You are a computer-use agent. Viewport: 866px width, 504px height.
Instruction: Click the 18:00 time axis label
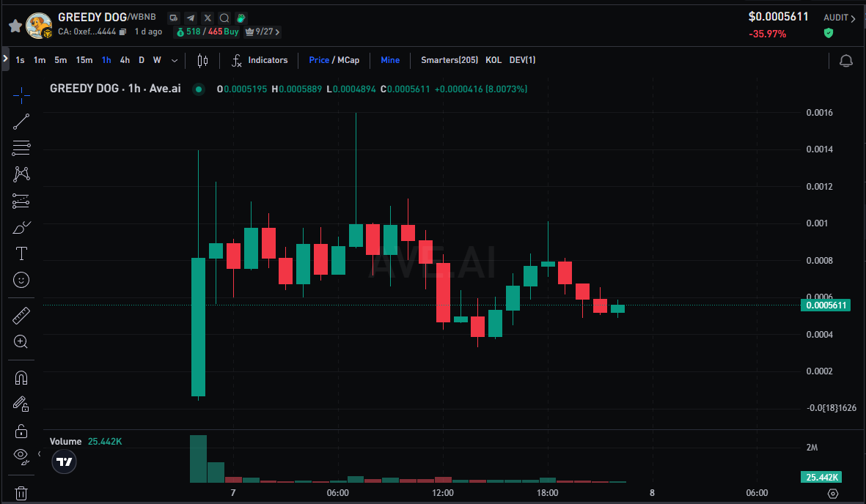pyautogui.click(x=547, y=493)
